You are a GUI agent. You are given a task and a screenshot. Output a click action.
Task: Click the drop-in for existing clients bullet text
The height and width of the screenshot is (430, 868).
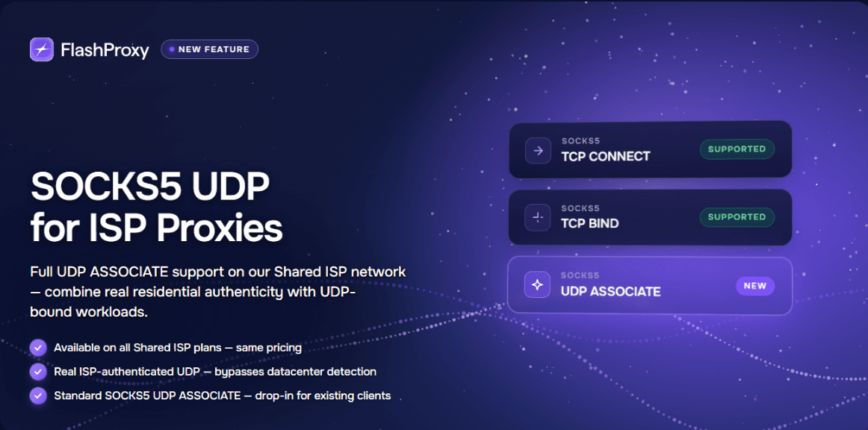click(222, 396)
